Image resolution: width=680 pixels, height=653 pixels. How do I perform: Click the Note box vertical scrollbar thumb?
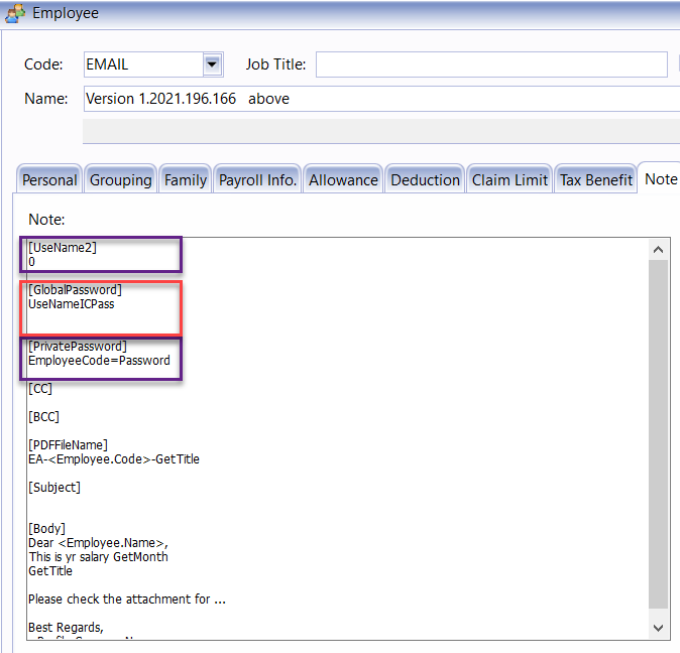pyautogui.click(x=658, y=434)
